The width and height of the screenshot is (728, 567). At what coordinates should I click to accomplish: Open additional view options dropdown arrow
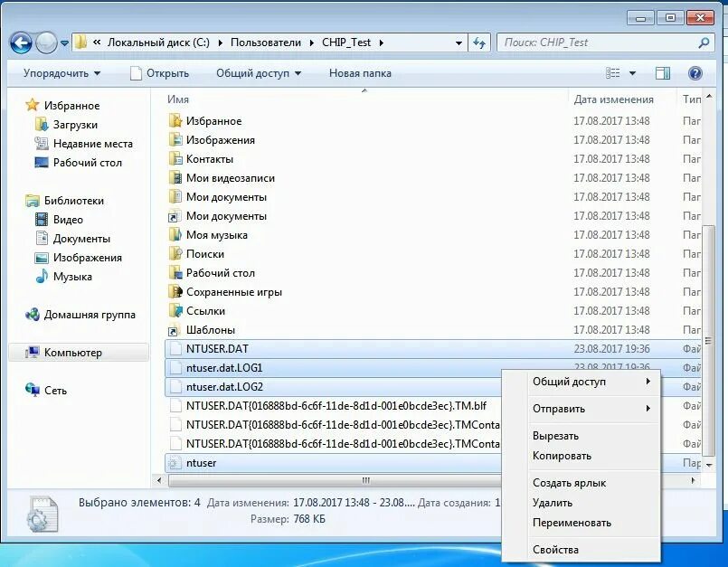tap(632, 73)
